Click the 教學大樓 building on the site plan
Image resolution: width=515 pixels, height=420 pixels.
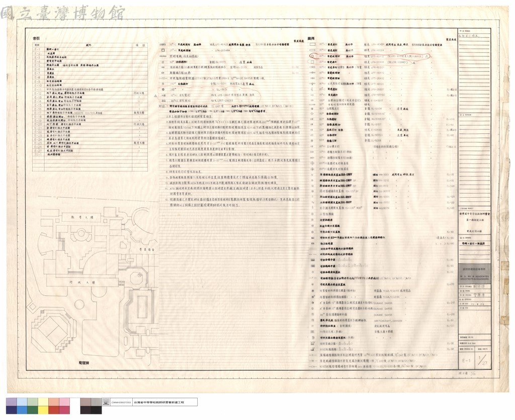pyautogui.click(x=82, y=217)
